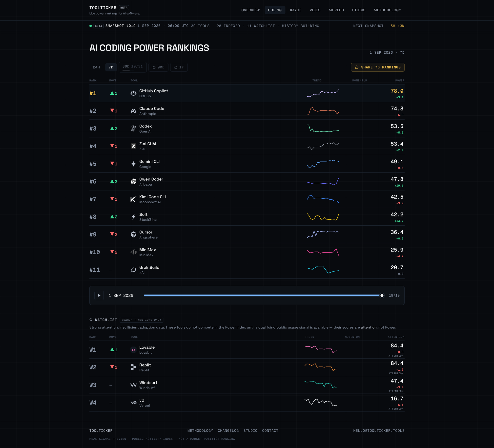494x448 pixels.
Task: Click the Search + Mentions Only badge
Action: tap(141, 320)
